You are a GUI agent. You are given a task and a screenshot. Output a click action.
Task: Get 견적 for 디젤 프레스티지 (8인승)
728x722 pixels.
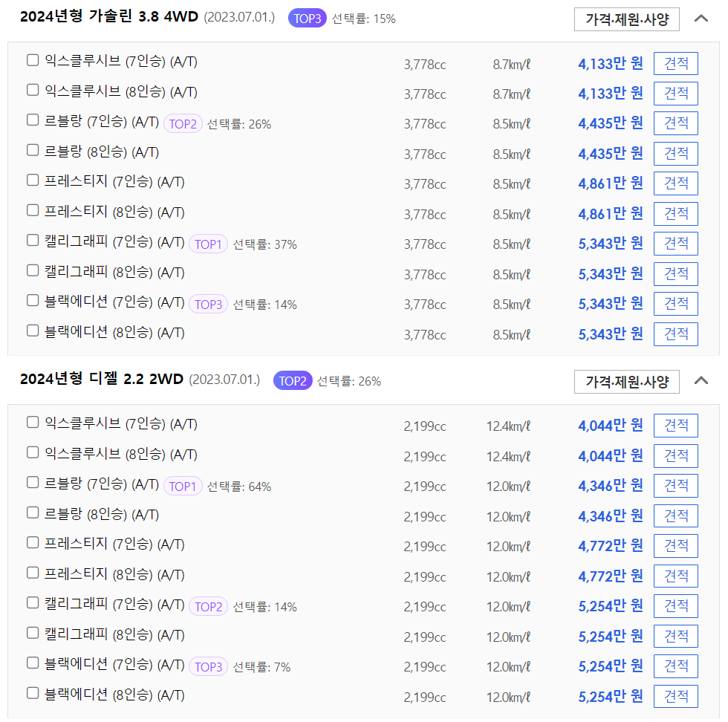click(x=675, y=576)
